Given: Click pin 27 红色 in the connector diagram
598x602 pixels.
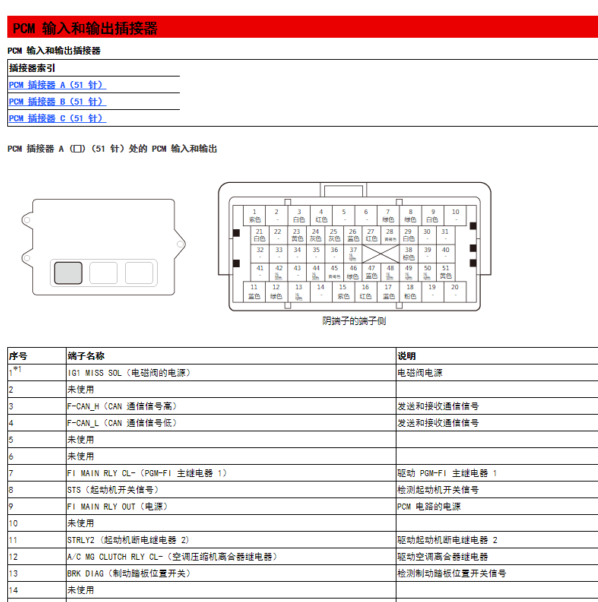Looking at the screenshot, I should [371, 235].
